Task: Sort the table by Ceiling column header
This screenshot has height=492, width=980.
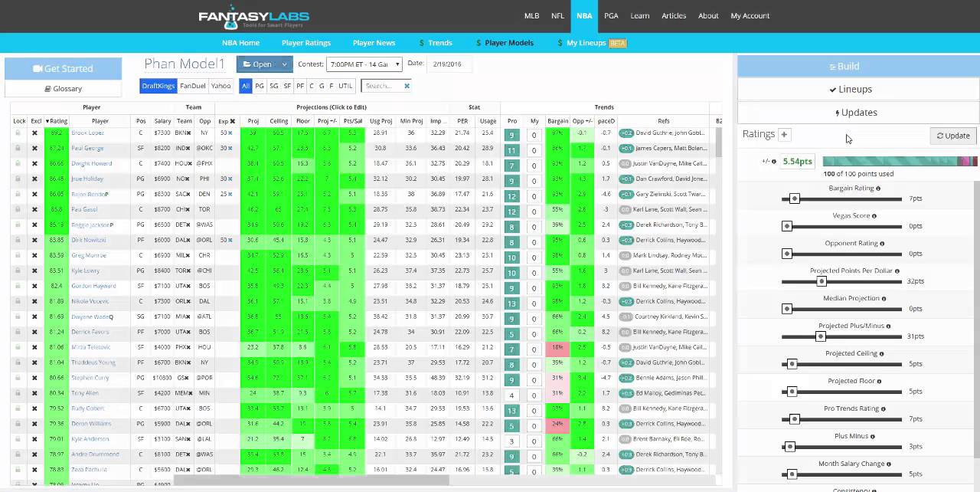Action: pos(278,121)
